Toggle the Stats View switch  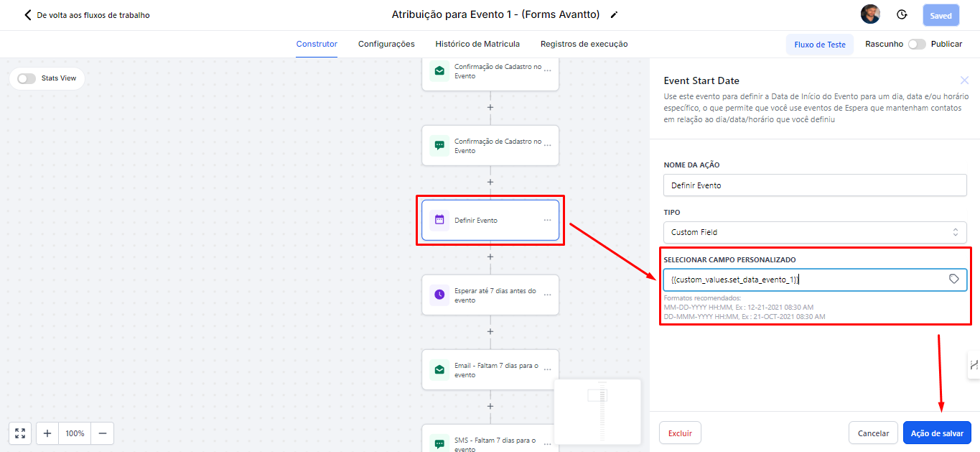click(x=27, y=78)
